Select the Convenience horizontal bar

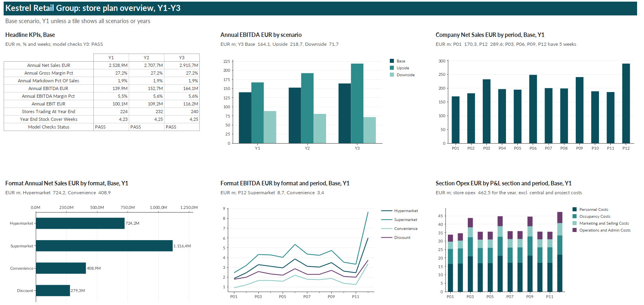[61, 268]
